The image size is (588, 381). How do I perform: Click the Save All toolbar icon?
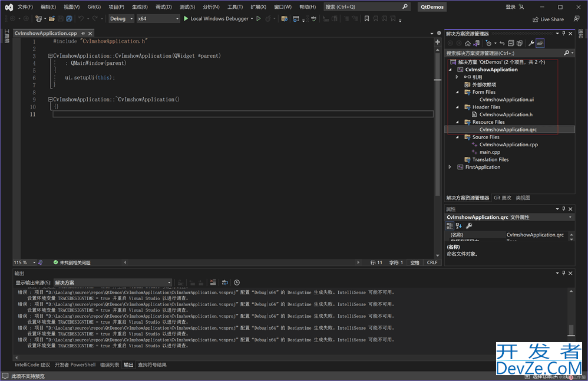pyautogui.click(x=70, y=18)
